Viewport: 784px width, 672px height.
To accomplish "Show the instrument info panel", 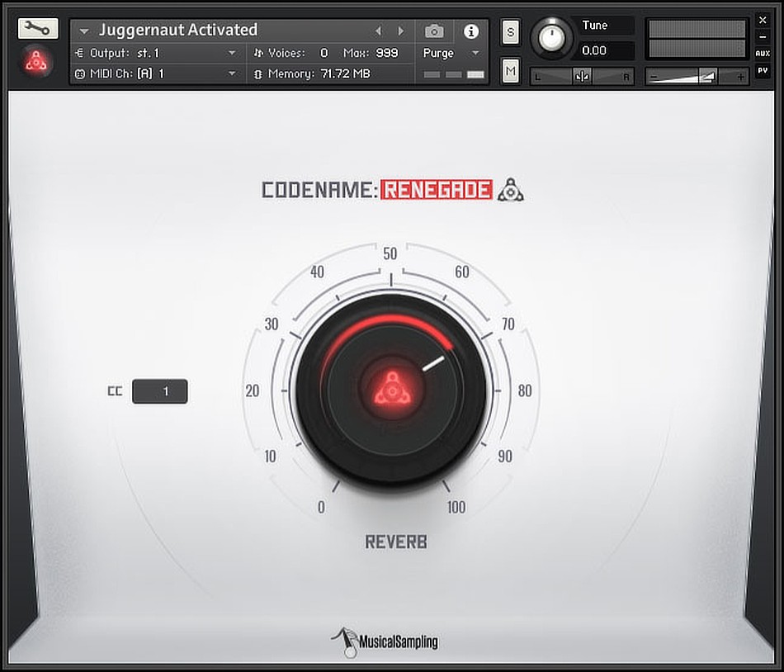I will (471, 31).
